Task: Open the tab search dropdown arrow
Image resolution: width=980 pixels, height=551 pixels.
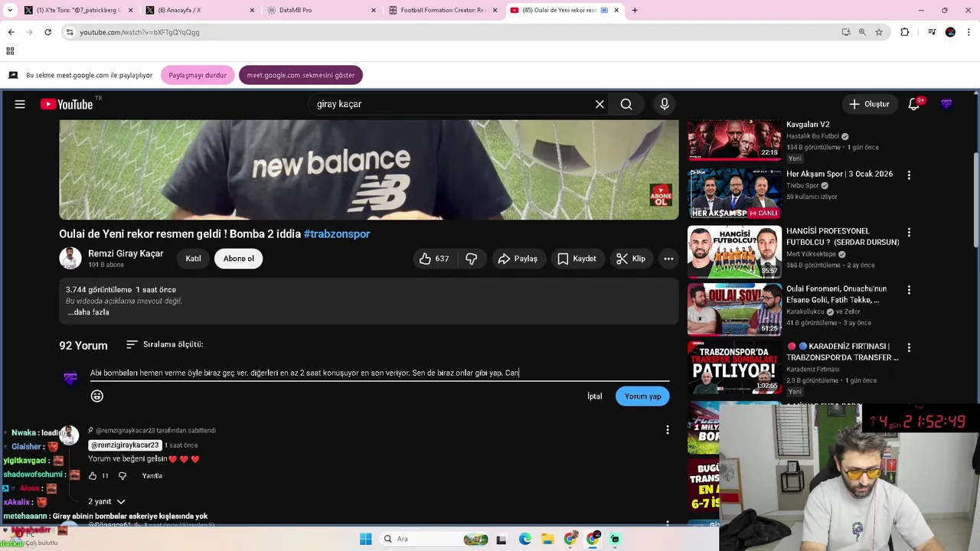Action: pos(11,10)
